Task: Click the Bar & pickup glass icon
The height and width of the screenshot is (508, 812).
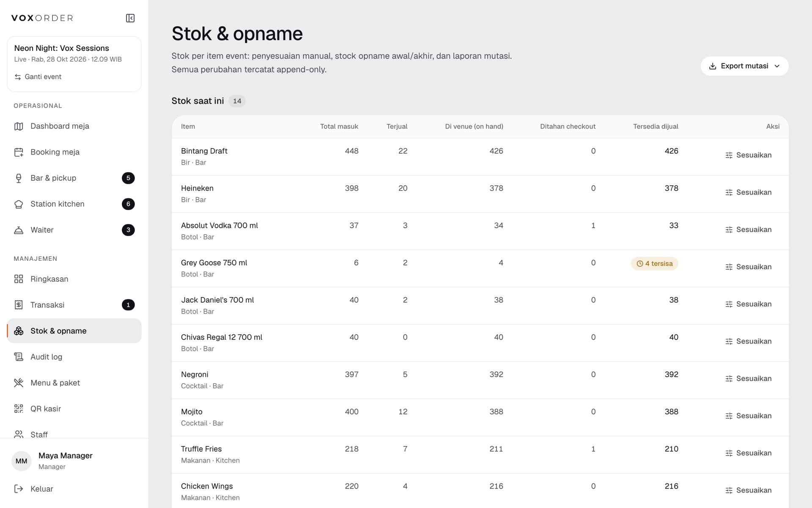Action: (x=19, y=178)
